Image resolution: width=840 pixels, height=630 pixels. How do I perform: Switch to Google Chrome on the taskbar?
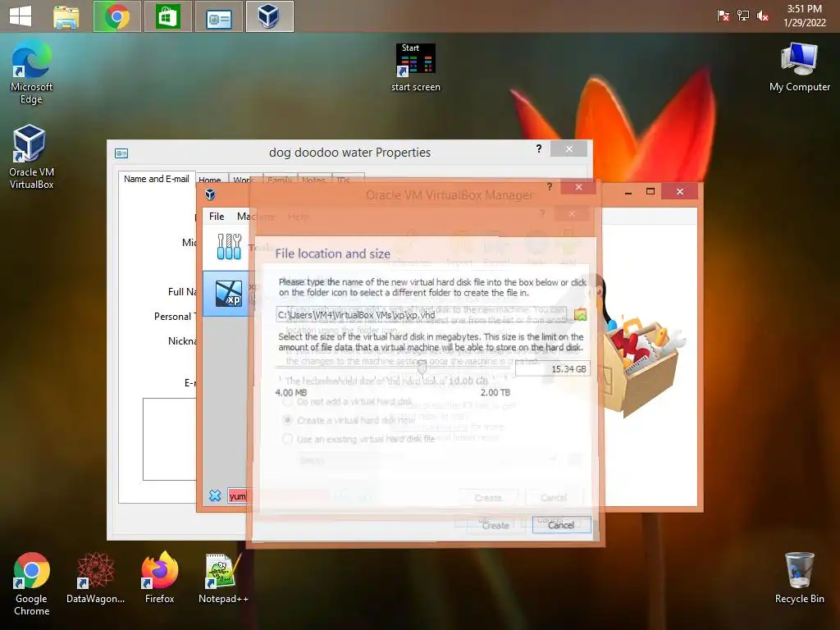[116, 16]
